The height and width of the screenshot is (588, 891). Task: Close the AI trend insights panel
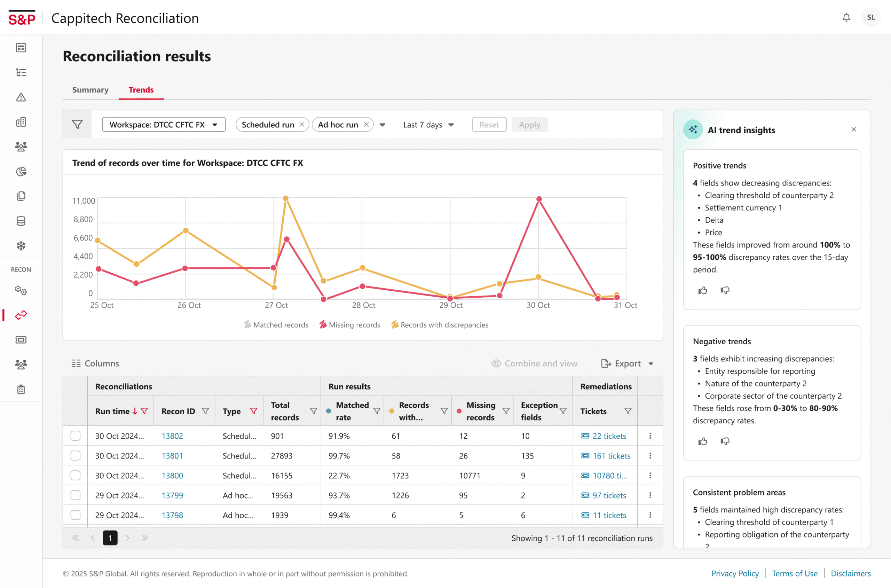tap(853, 130)
